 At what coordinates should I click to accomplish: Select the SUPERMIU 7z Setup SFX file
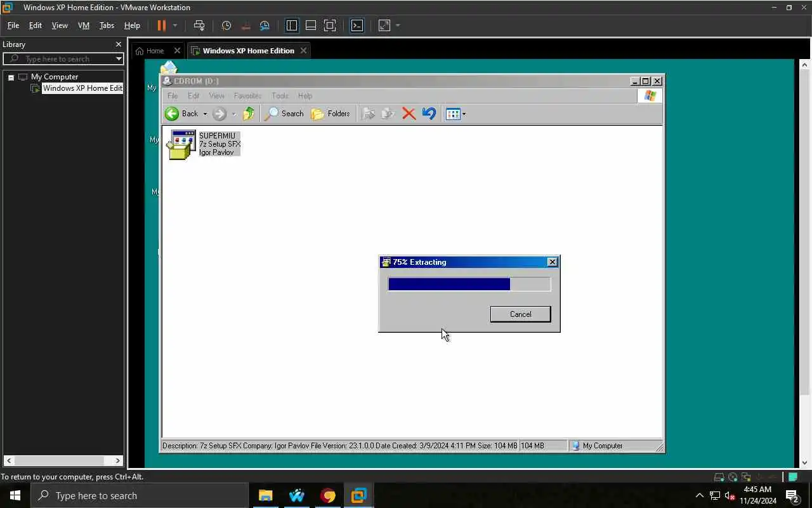coord(204,144)
